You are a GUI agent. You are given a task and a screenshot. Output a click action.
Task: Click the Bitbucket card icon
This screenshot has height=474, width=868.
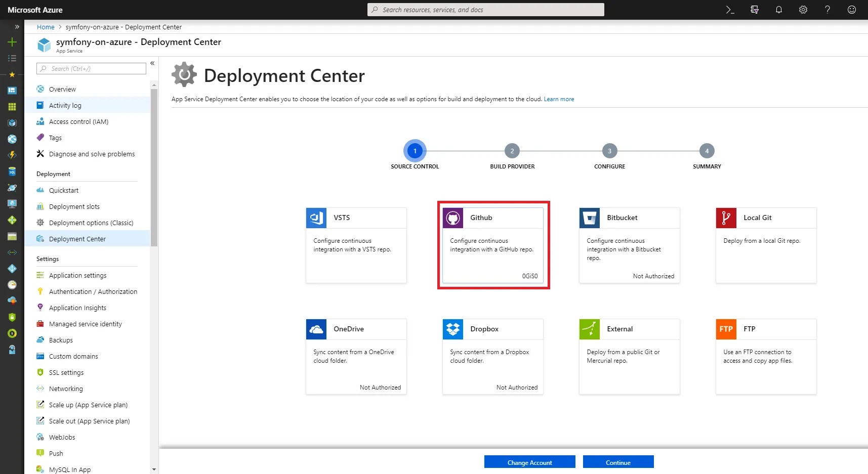coord(590,218)
